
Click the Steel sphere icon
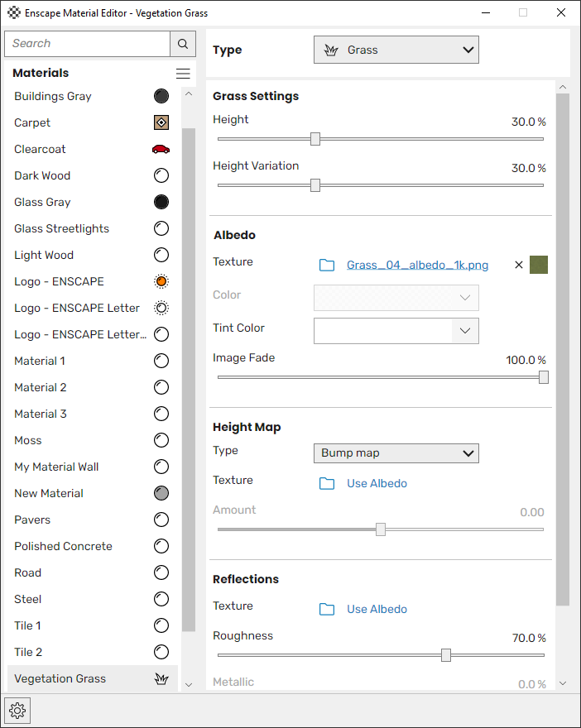[x=161, y=599]
